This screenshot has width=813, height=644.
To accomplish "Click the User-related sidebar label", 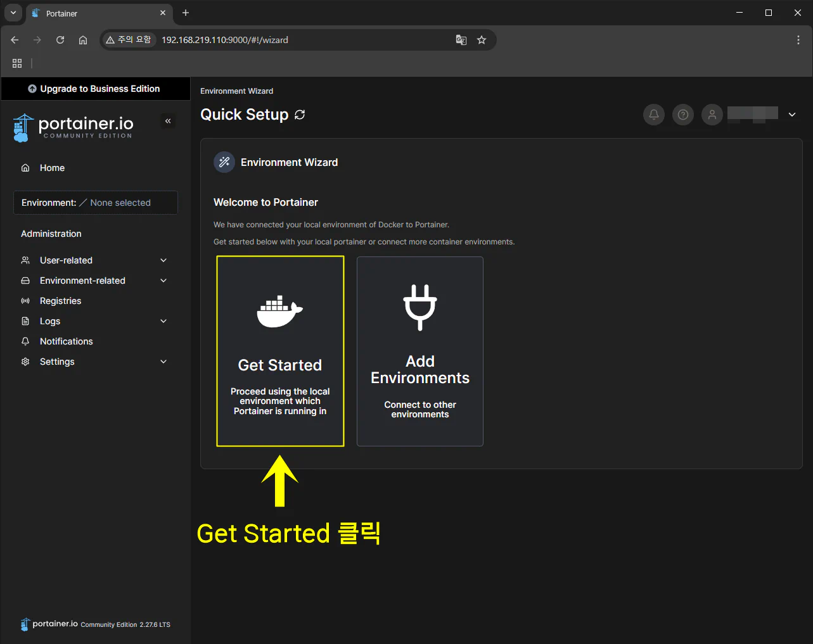I will tap(66, 260).
